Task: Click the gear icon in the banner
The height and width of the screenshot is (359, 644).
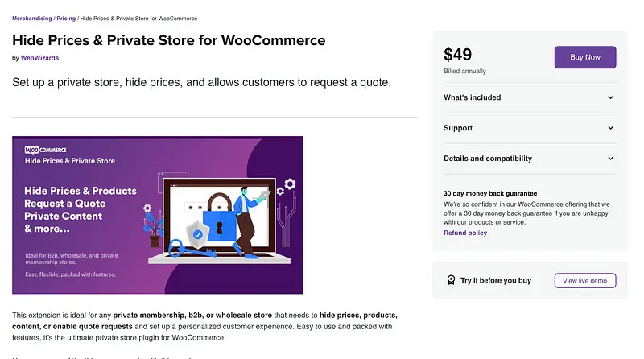Action: click(x=290, y=184)
